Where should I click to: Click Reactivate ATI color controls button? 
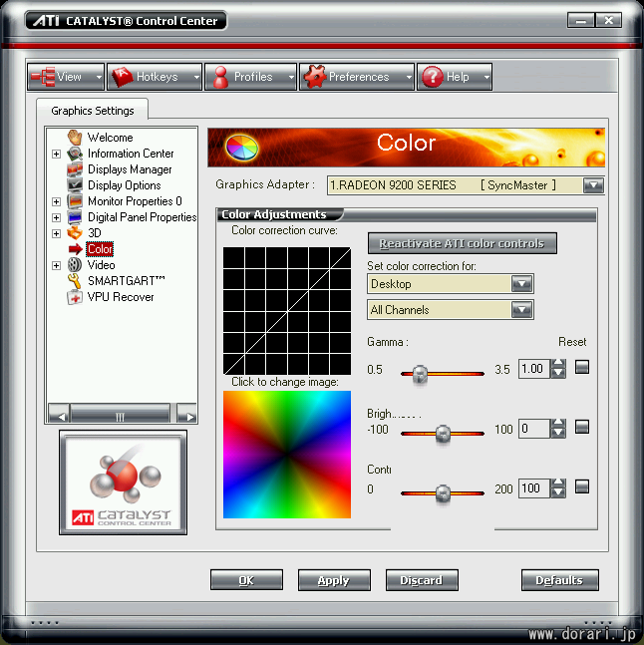click(463, 243)
